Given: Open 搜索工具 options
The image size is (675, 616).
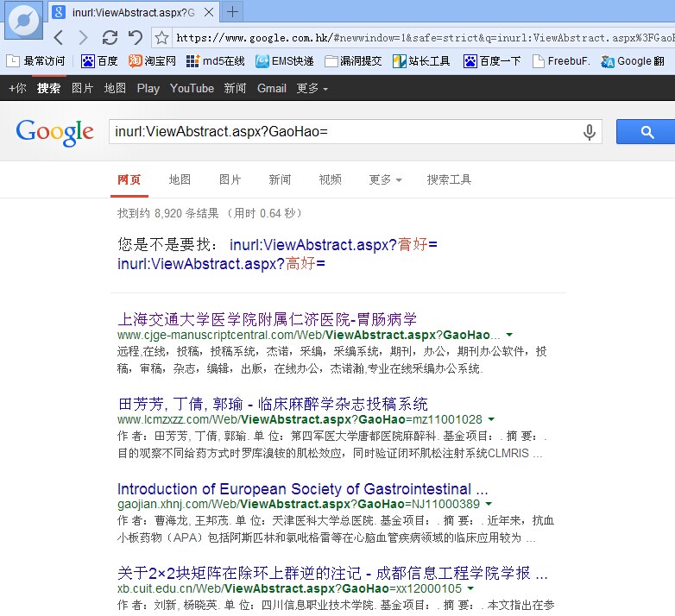Looking at the screenshot, I should [449, 179].
